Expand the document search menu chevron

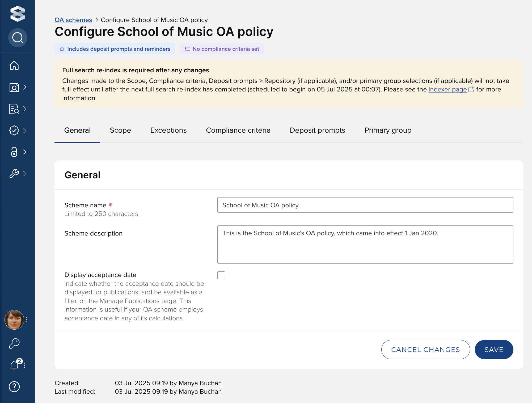coord(25,109)
